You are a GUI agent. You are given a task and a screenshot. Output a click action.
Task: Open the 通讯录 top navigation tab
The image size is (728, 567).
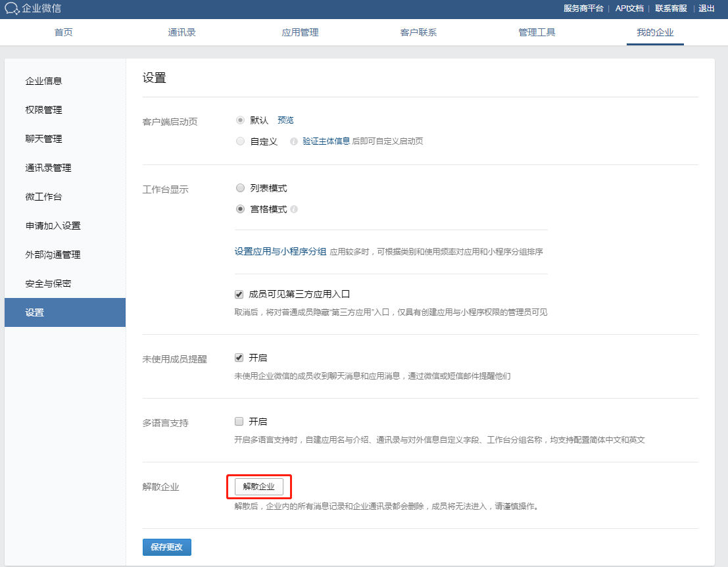(x=182, y=32)
